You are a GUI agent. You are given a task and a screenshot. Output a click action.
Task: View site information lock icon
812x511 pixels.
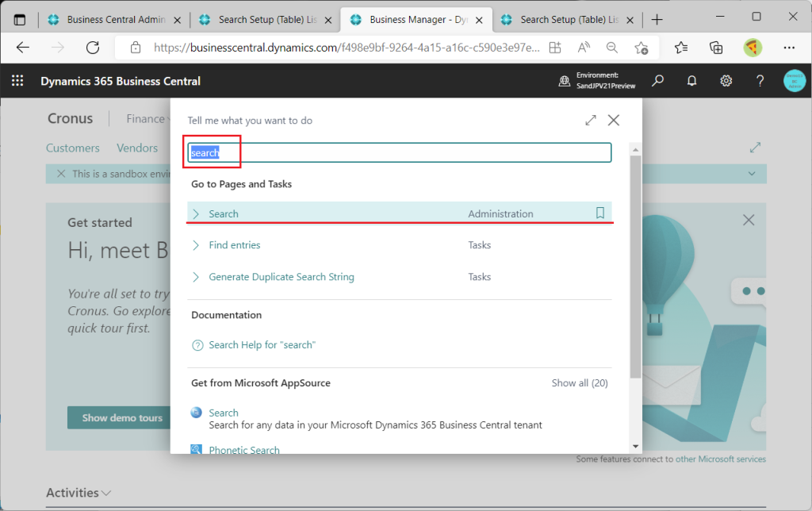[136, 48]
